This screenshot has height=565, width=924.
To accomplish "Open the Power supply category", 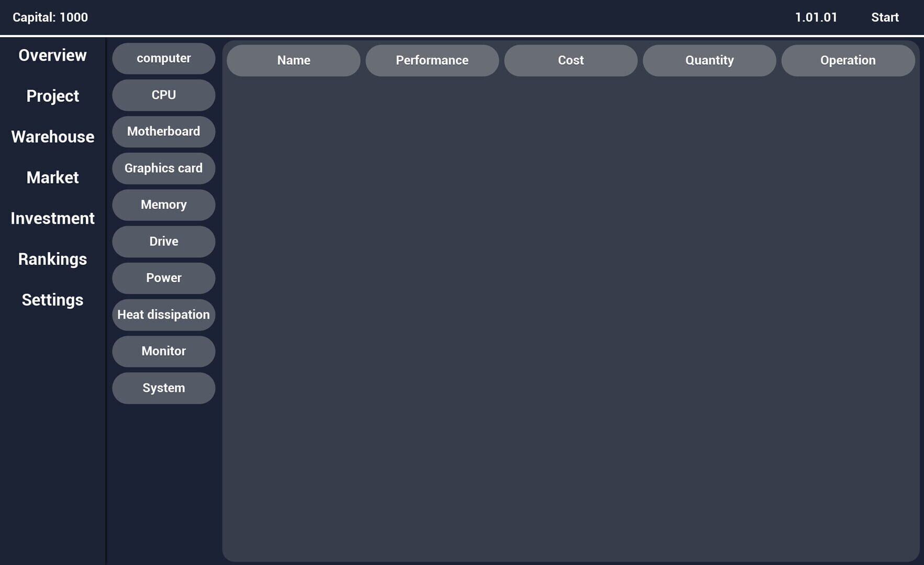I will pos(163,278).
